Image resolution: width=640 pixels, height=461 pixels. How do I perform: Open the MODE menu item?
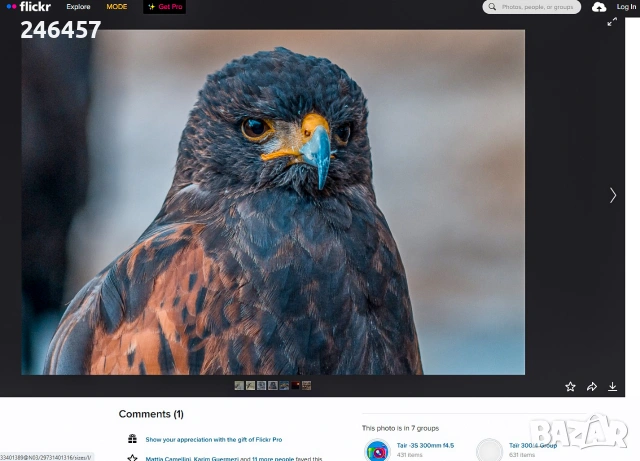(x=117, y=7)
